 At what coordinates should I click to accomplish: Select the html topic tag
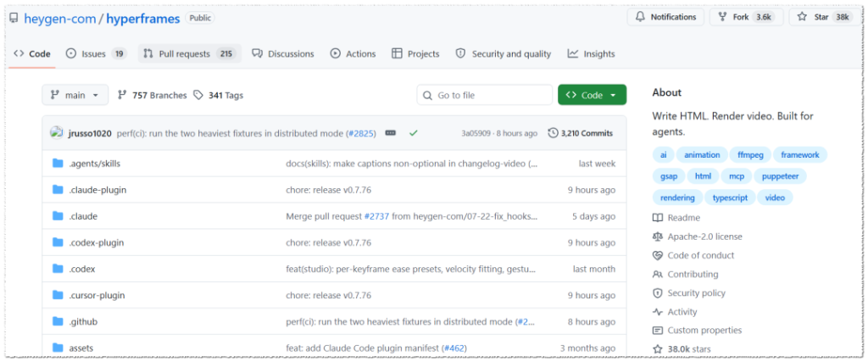pyautogui.click(x=703, y=176)
